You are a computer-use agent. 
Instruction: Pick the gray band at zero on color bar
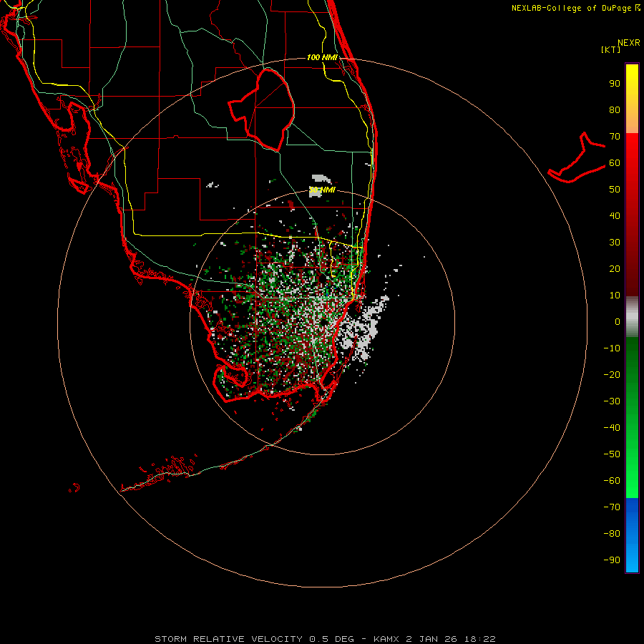pos(632,317)
